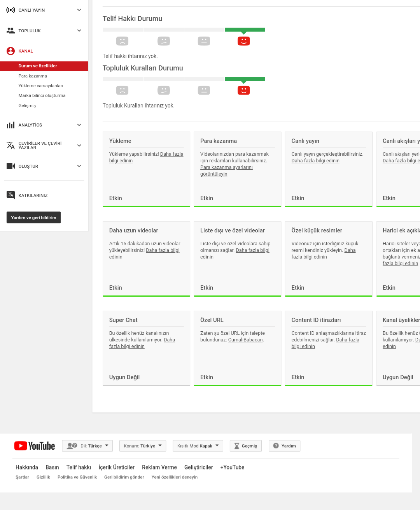The image size is (420, 510).
Task: Open learn more link in Daha uzun videolar card
Action: pyautogui.click(x=144, y=253)
